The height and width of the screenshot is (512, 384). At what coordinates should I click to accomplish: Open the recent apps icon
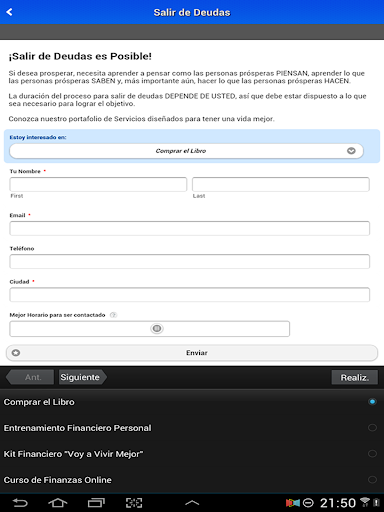click(96, 503)
